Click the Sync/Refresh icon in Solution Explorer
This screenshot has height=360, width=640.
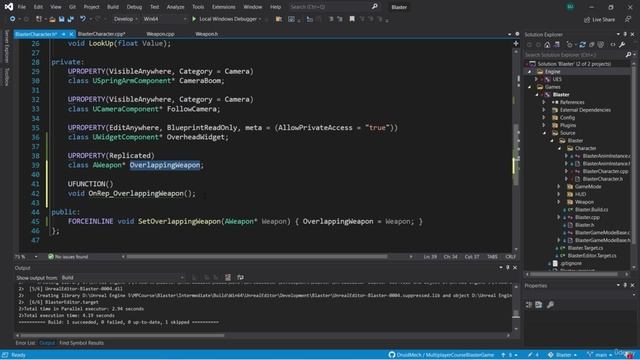(x=582, y=44)
